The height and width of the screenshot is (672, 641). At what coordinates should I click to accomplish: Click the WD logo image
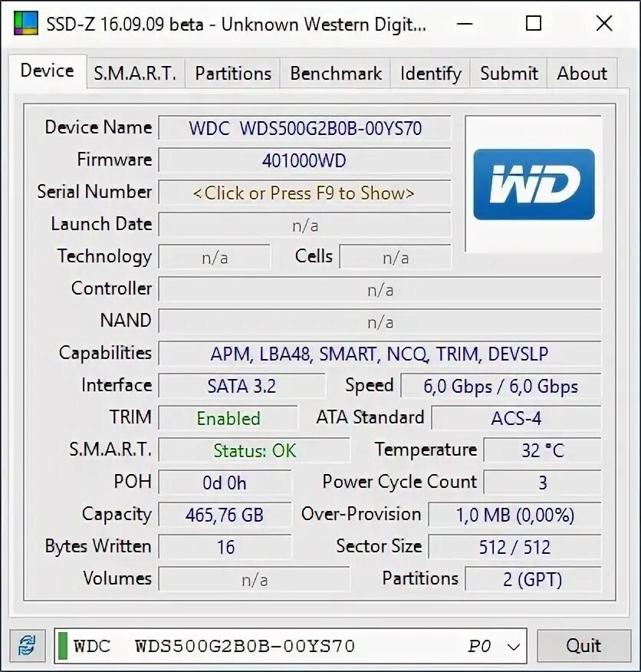(534, 184)
